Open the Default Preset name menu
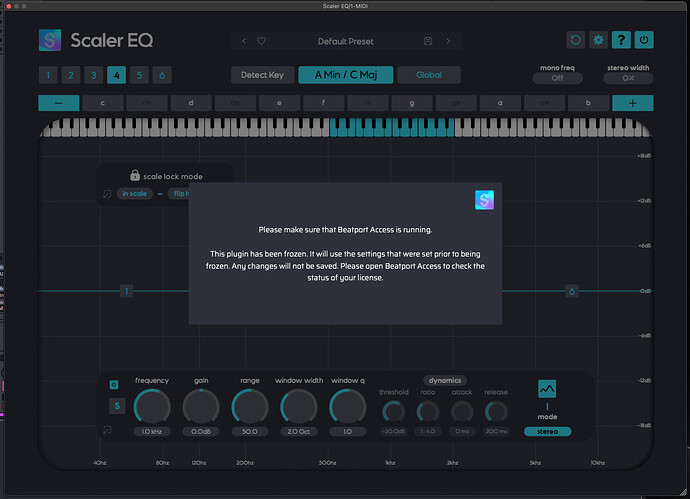 [x=346, y=41]
